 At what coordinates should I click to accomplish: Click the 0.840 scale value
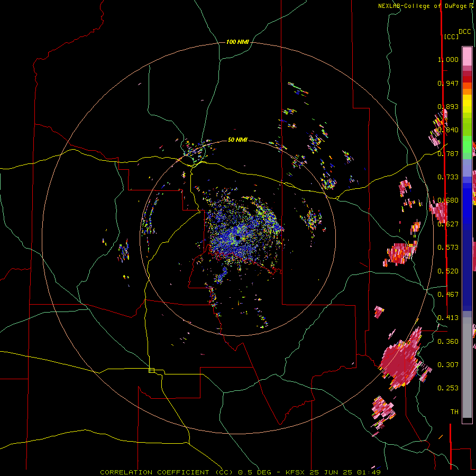pyautogui.click(x=448, y=130)
